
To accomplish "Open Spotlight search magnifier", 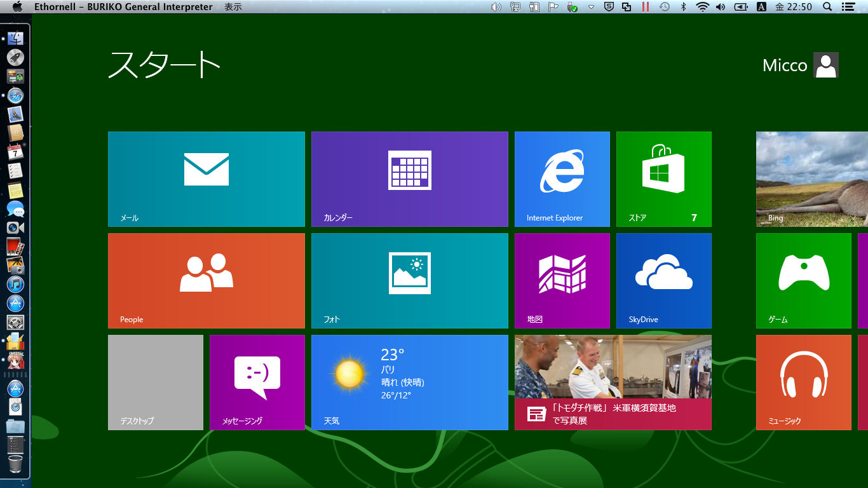I will [x=827, y=6].
